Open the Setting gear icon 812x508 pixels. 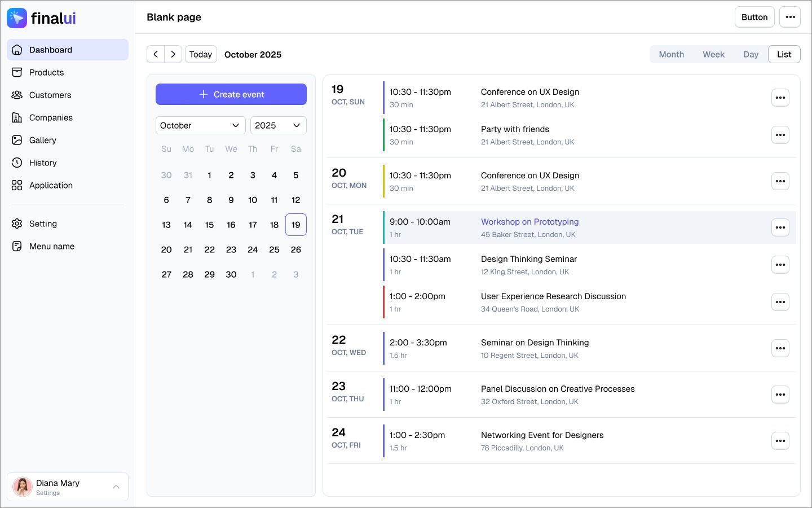click(x=17, y=224)
